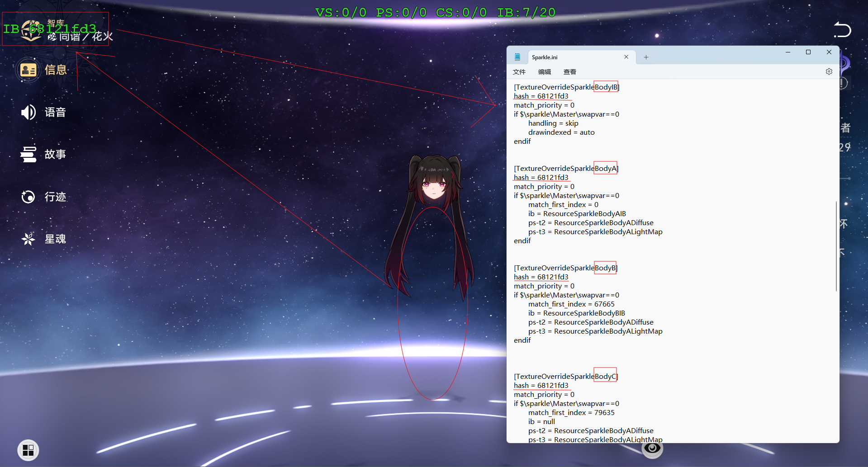Click the grid layout icon at the bottom left of the game
This screenshot has height=467, width=868.
click(x=28, y=450)
